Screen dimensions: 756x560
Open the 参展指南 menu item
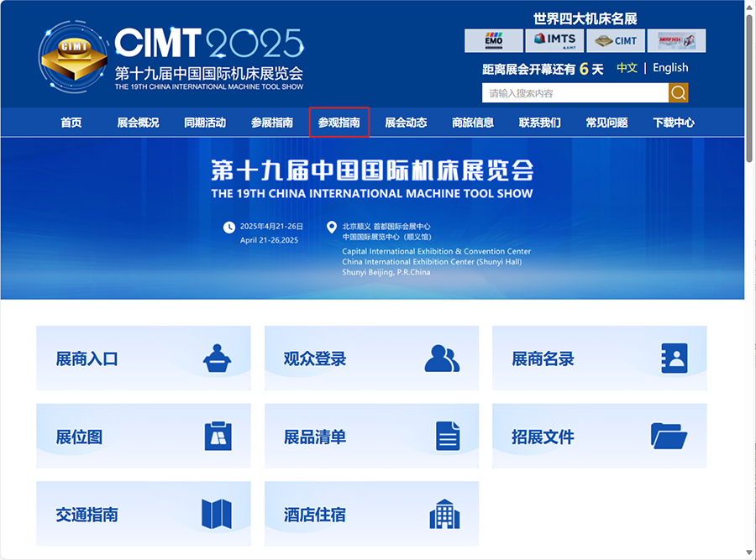(272, 123)
